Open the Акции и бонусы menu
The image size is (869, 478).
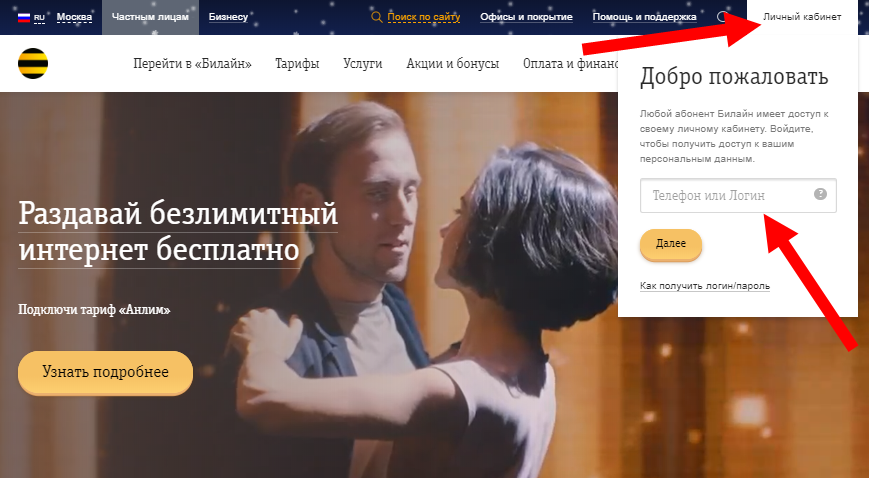pos(453,64)
